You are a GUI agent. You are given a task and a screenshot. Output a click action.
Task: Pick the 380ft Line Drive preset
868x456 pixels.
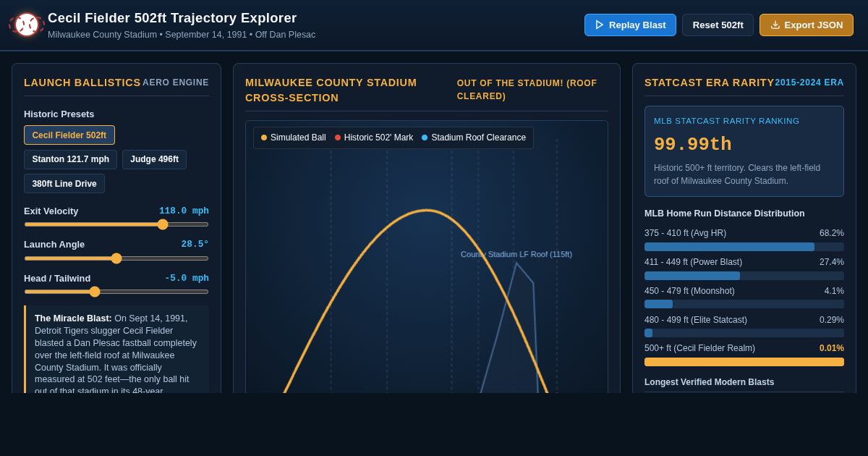pos(64,184)
